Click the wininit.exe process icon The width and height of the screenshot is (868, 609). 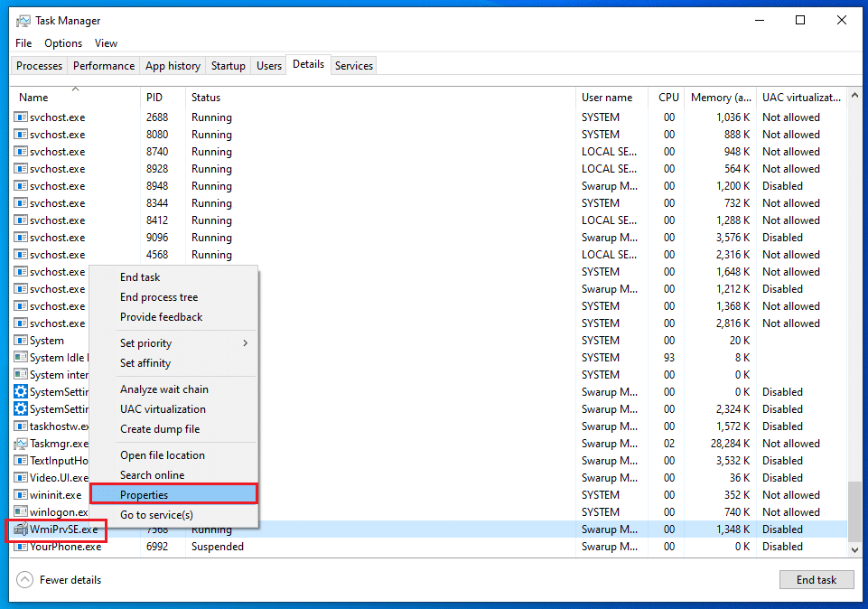click(x=21, y=495)
